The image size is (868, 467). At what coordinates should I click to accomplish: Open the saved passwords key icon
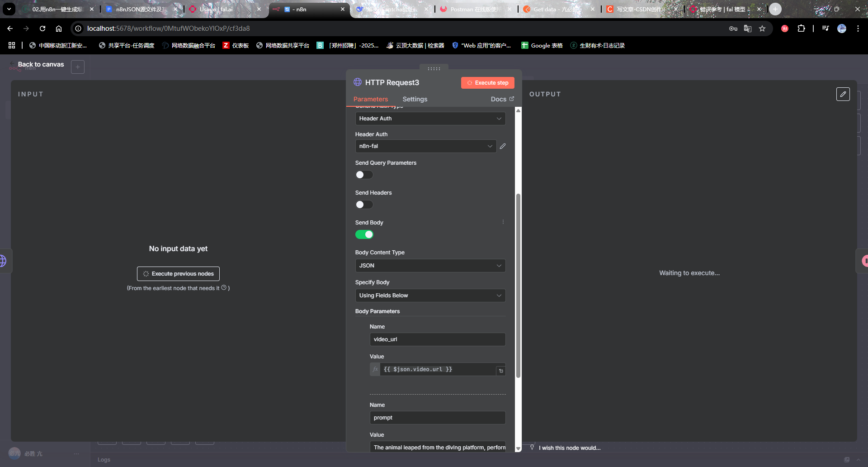click(x=733, y=29)
